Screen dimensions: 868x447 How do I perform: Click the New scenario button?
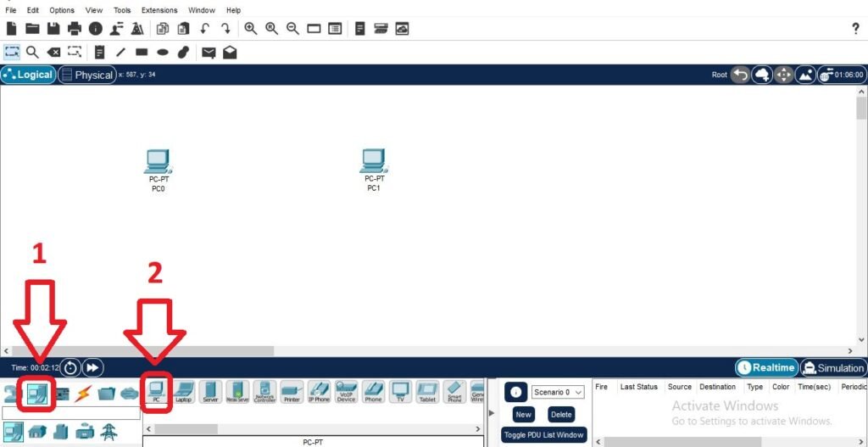(x=523, y=415)
